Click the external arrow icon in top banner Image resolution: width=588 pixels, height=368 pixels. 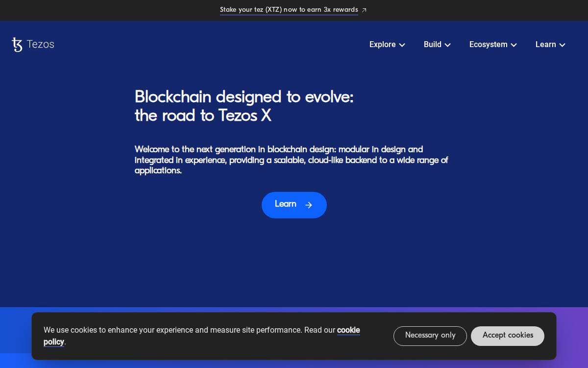(x=364, y=10)
